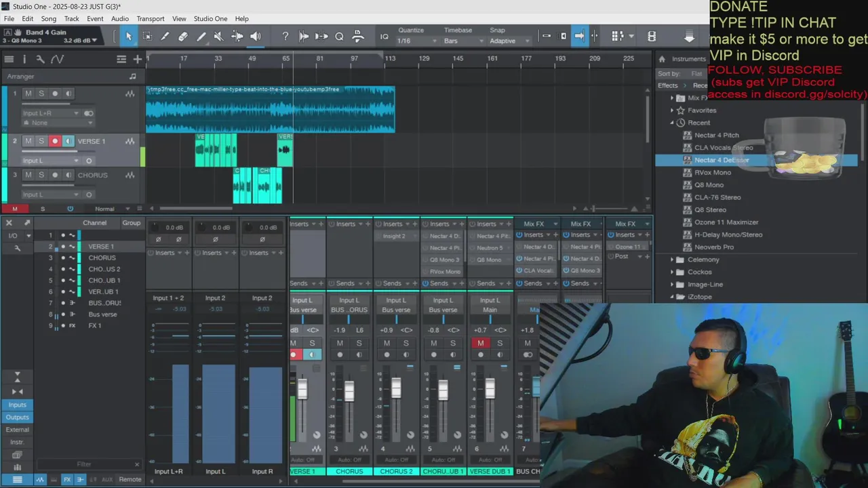Mute the CHORUS track in arrangement
Viewport: 868px width, 488px height.
28,175
